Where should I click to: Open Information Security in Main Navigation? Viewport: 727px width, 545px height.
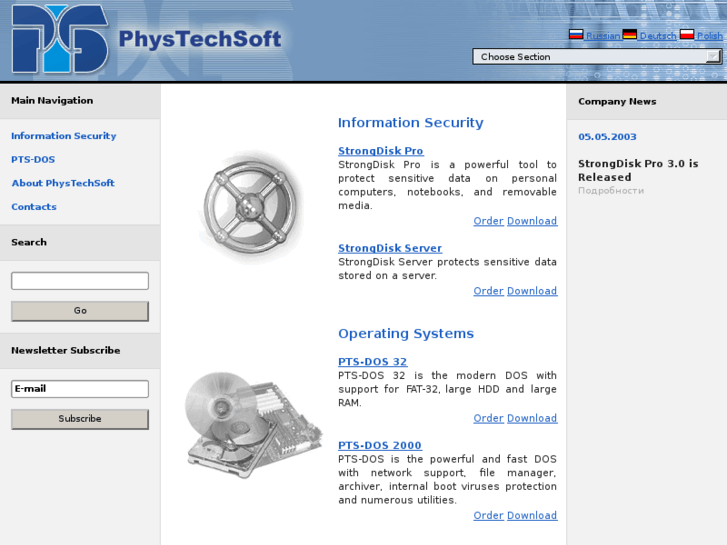[64, 136]
